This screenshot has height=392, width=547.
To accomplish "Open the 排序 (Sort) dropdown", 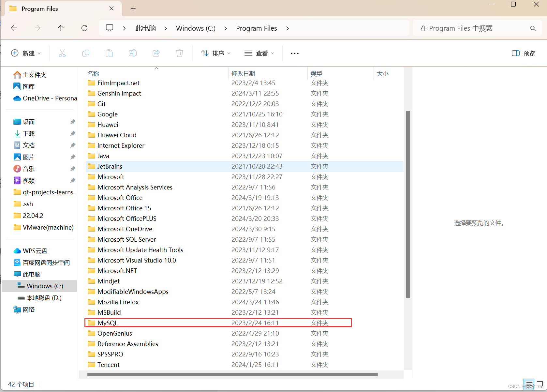I will [215, 53].
